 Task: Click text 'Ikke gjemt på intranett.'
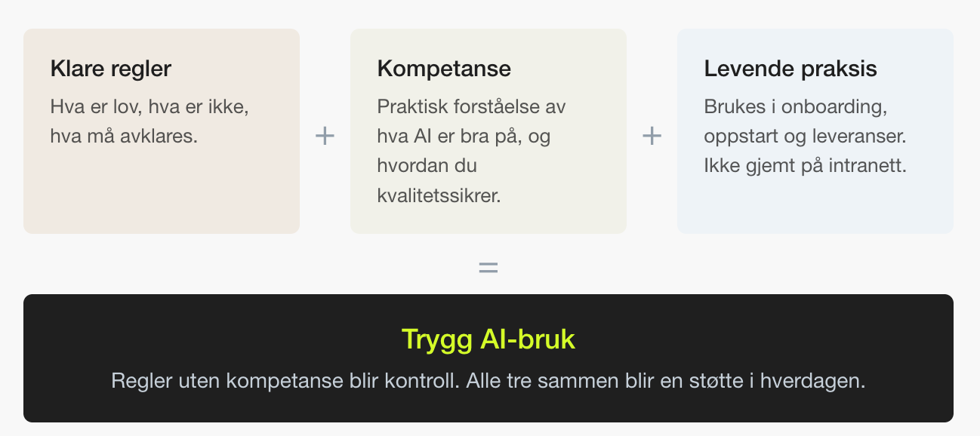coord(805,165)
